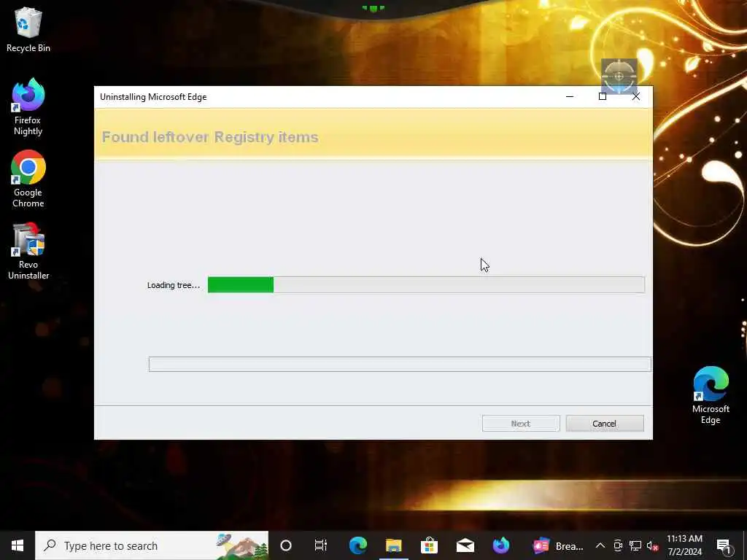Open the Recycle Bin desktop icon
This screenshot has width=747, height=560.
pyautogui.click(x=28, y=29)
